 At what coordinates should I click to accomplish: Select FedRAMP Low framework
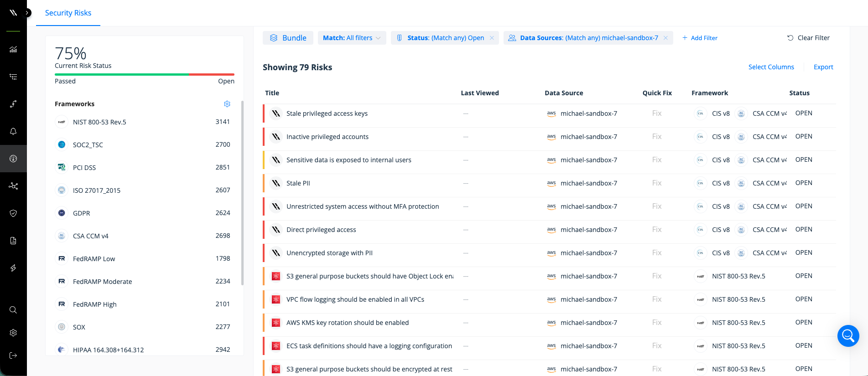point(142,258)
